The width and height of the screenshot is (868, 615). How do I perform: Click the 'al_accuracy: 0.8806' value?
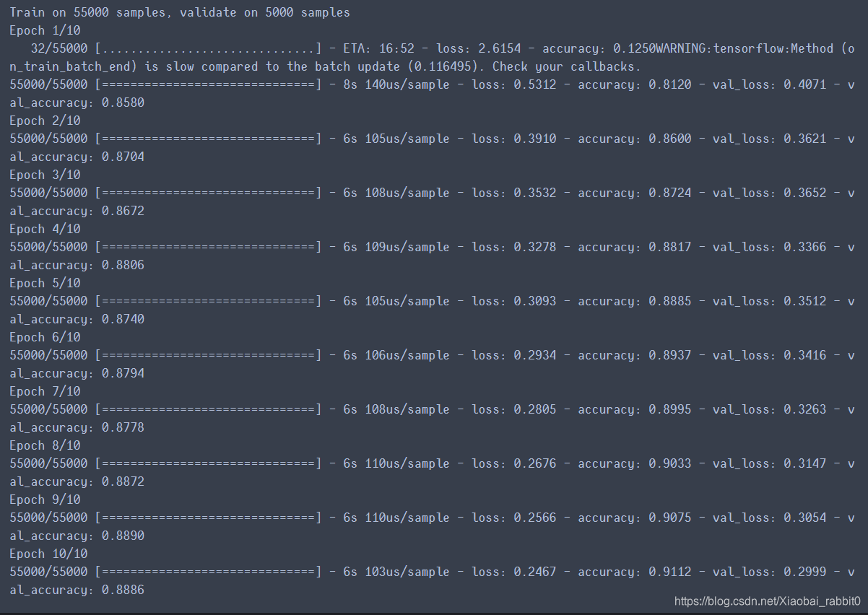[77, 265]
